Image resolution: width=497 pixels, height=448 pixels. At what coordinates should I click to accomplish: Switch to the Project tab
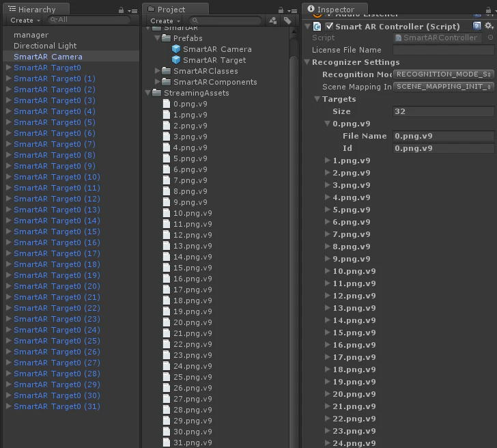click(x=175, y=9)
